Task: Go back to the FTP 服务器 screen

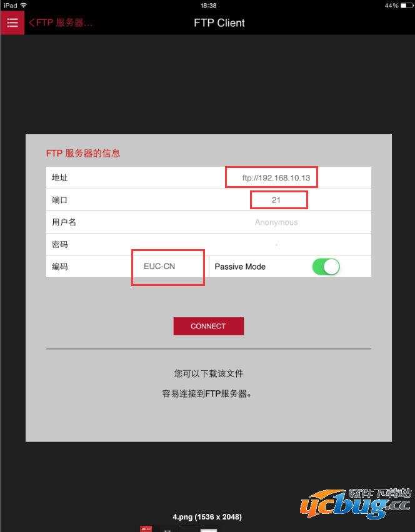Action: [x=61, y=22]
